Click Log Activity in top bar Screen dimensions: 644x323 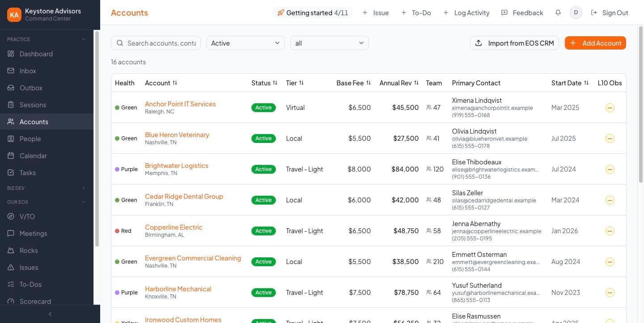(x=466, y=13)
